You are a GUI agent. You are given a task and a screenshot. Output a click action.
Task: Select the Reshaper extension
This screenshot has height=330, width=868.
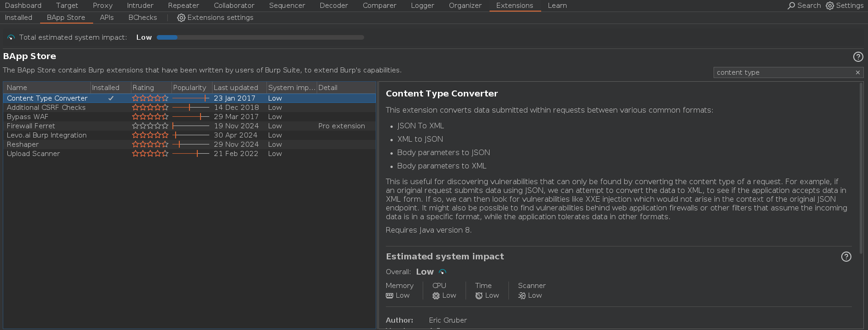pyautogui.click(x=189, y=144)
